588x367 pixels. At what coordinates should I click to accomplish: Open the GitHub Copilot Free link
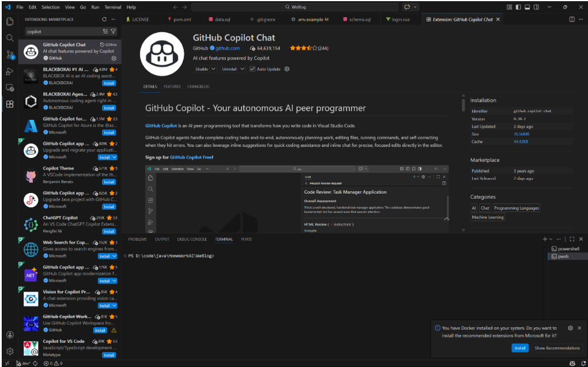pyautogui.click(x=191, y=157)
